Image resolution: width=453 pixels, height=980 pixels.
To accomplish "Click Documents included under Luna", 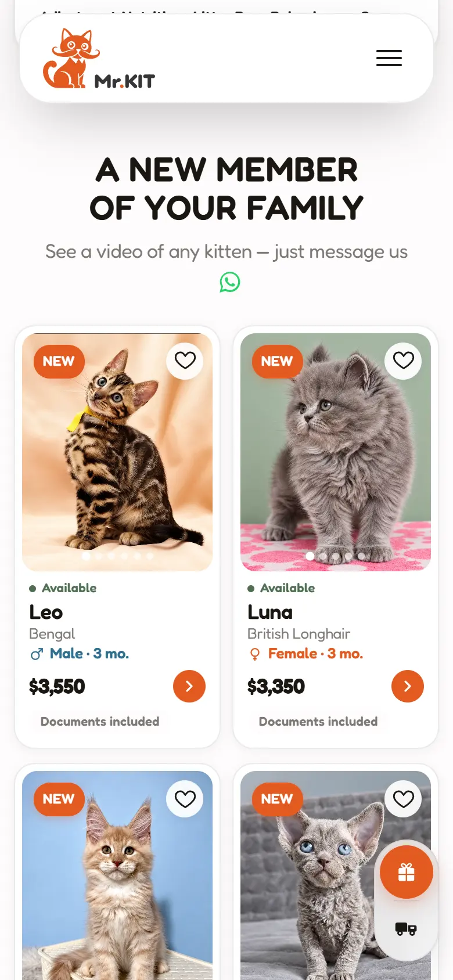I will 318,722.
